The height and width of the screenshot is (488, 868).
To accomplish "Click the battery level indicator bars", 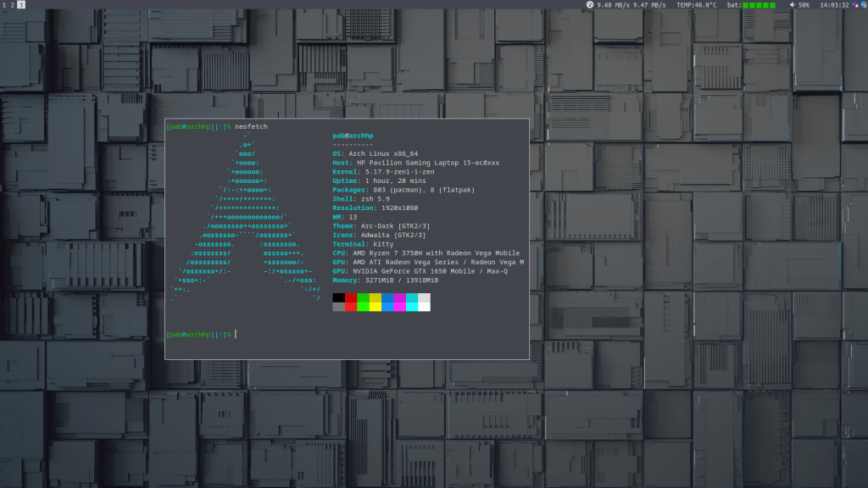I will (760, 5).
